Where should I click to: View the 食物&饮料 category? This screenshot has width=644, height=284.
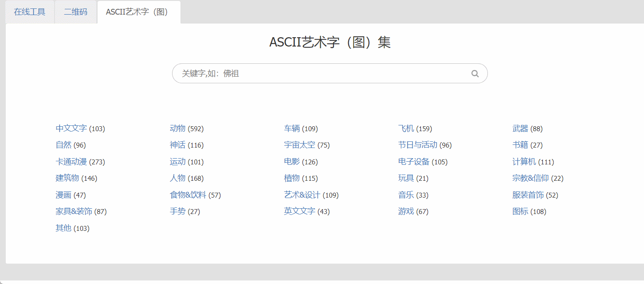188,195
